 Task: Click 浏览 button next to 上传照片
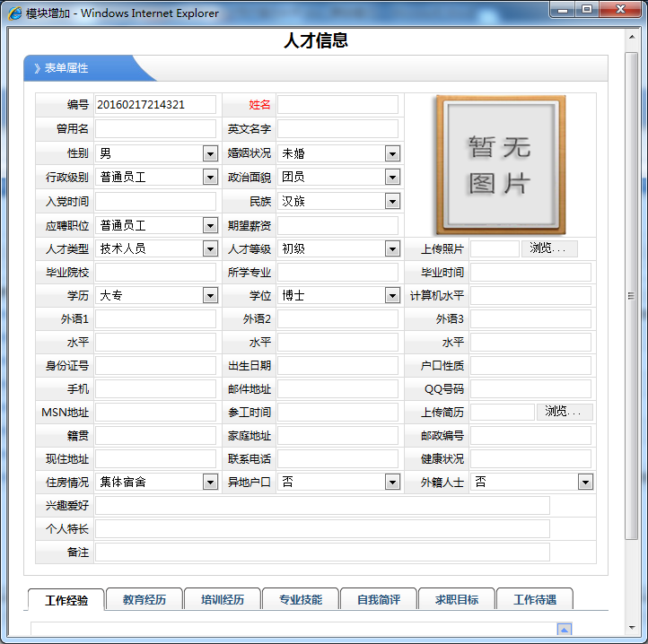tap(548, 248)
